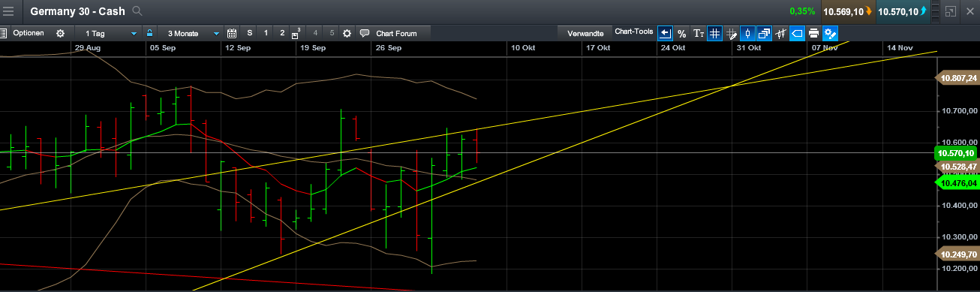The height and width of the screenshot is (292, 980).
Task: Click the 0,35% change value
Action: pos(802,11)
